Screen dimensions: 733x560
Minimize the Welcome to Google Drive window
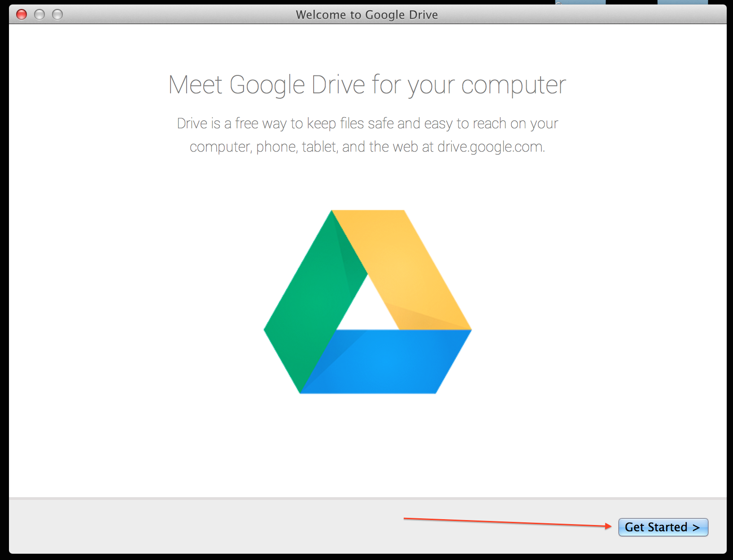click(x=39, y=15)
